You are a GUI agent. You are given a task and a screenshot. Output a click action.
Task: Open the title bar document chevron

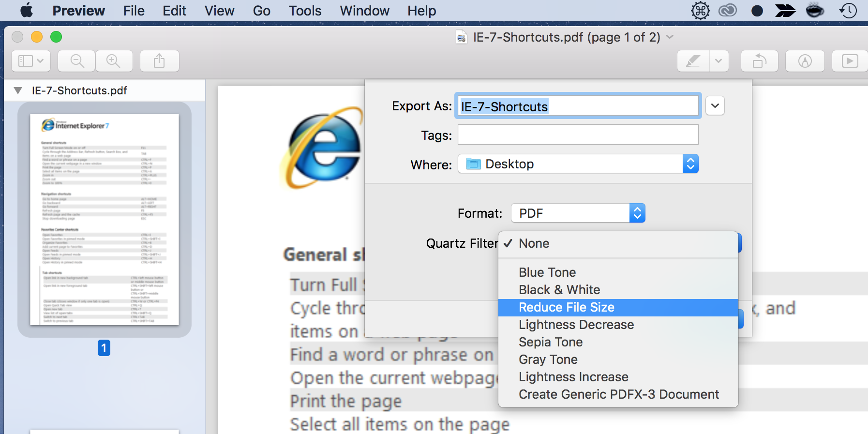point(670,37)
